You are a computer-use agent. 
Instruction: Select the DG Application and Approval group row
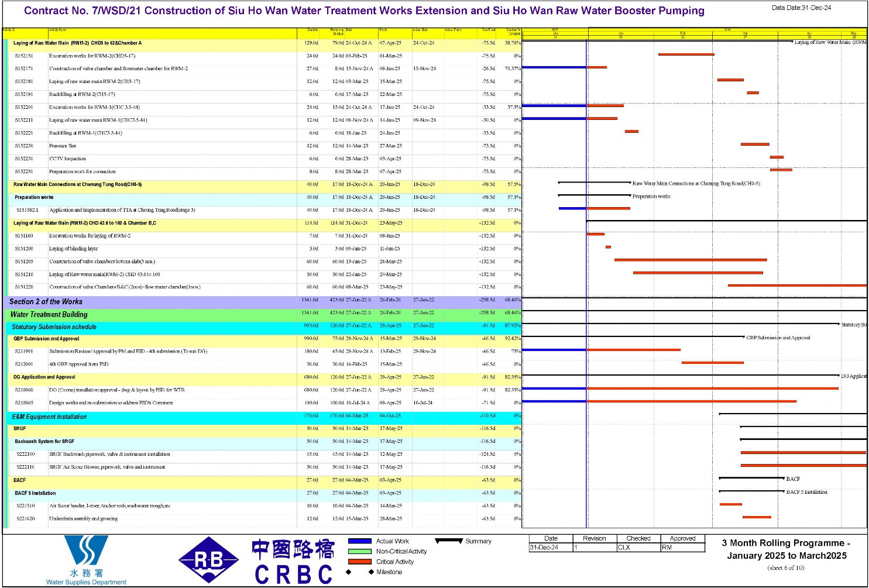(265, 377)
